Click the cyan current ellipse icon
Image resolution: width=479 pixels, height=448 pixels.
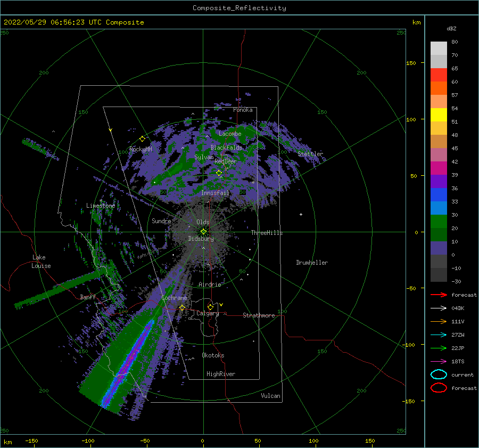click(x=439, y=374)
